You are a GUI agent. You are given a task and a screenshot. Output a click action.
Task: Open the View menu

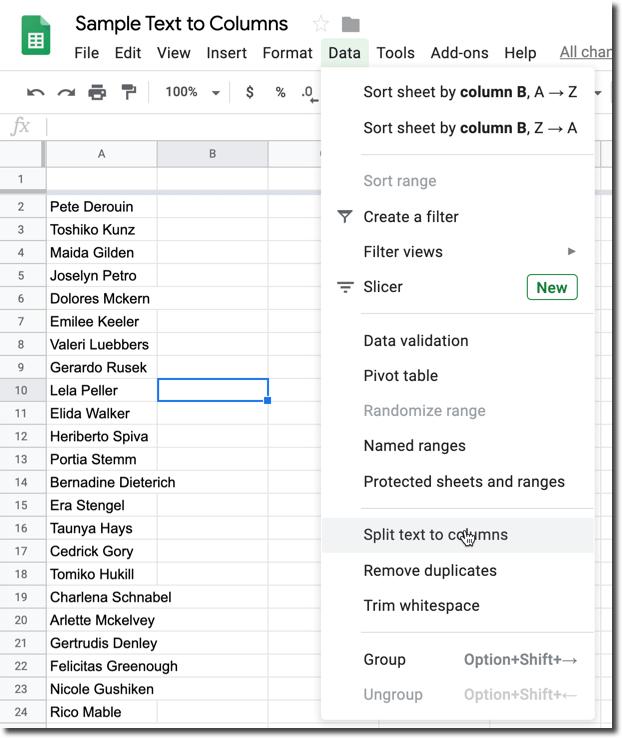coord(174,53)
